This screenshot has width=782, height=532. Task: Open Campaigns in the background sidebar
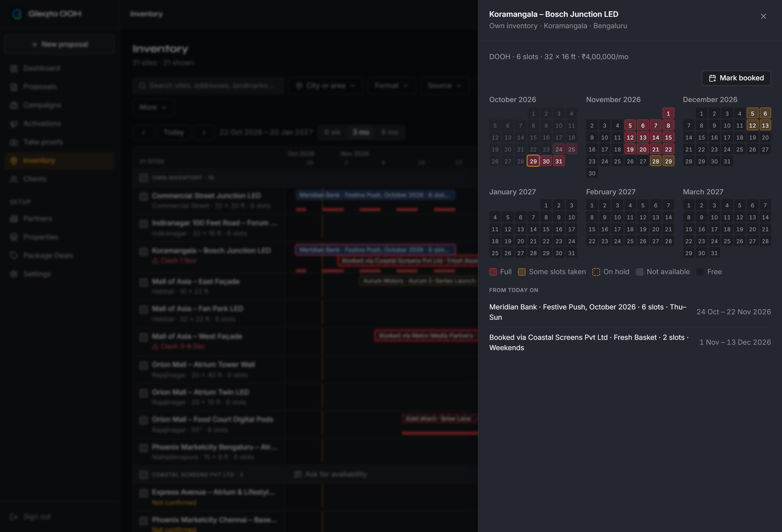[59, 105]
